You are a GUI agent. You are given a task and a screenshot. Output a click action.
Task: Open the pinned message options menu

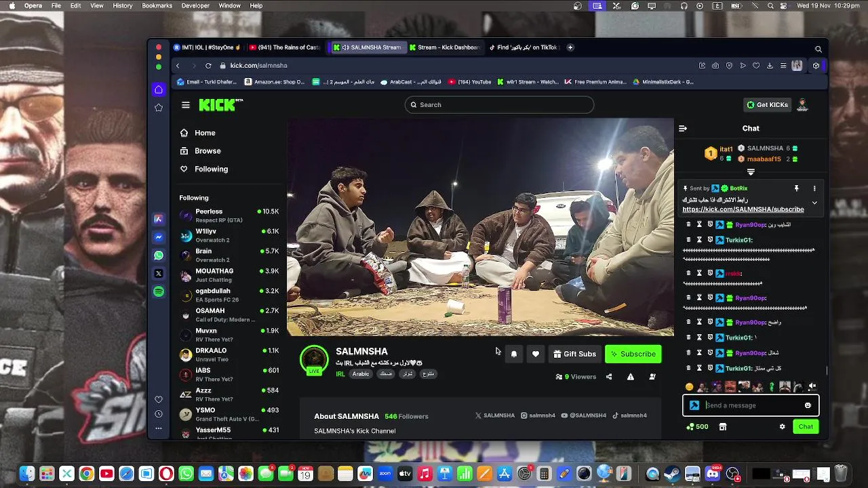[x=814, y=188]
